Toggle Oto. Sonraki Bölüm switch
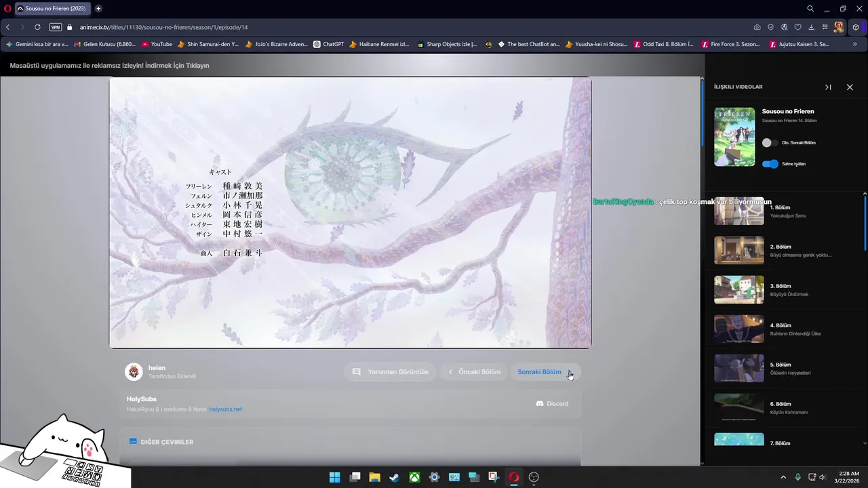The height and width of the screenshot is (488, 868). (770, 143)
